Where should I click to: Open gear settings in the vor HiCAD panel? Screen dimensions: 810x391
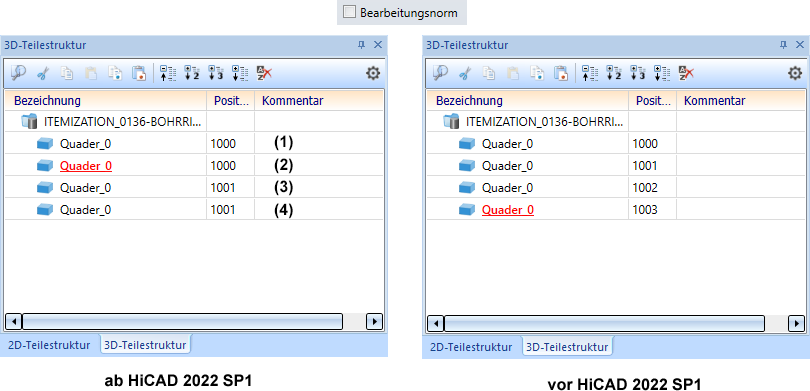(x=795, y=73)
